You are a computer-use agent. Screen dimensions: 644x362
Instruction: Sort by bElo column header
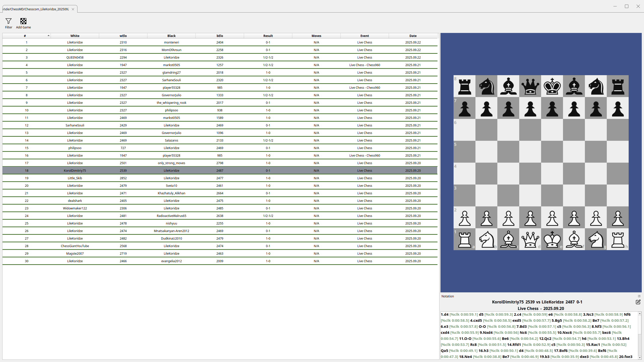(220, 36)
